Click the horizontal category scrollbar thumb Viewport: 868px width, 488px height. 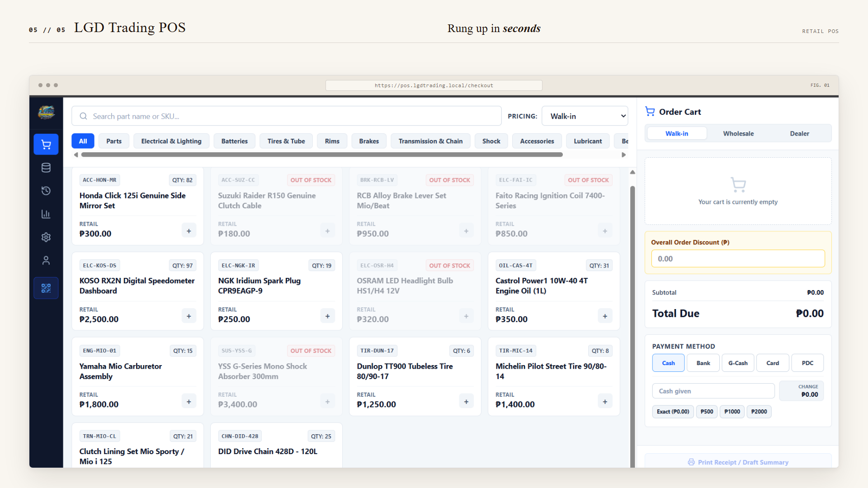[x=322, y=155]
